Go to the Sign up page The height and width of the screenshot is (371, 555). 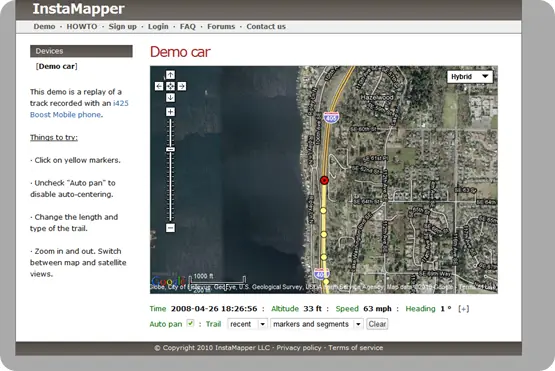(122, 27)
